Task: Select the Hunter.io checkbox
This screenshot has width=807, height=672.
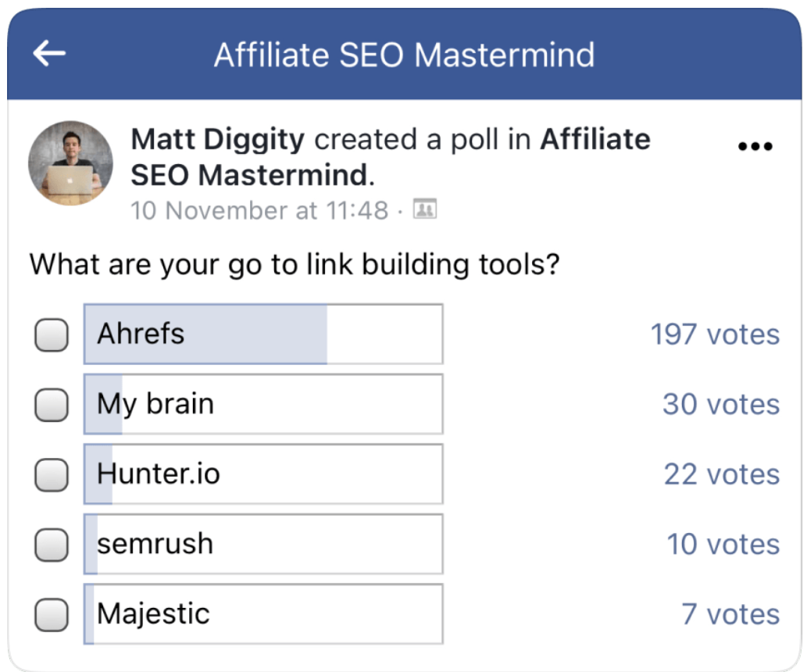Action: 52,475
